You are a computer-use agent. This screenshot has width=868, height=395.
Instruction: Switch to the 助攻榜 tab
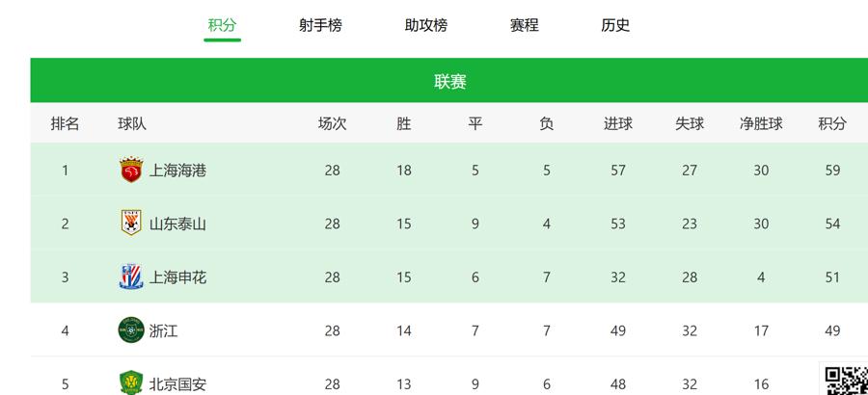(x=425, y=25)
